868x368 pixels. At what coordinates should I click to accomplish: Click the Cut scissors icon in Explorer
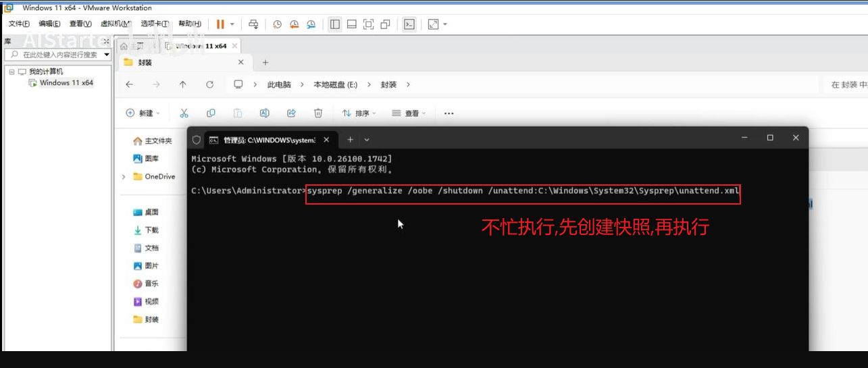pos(184,113)
